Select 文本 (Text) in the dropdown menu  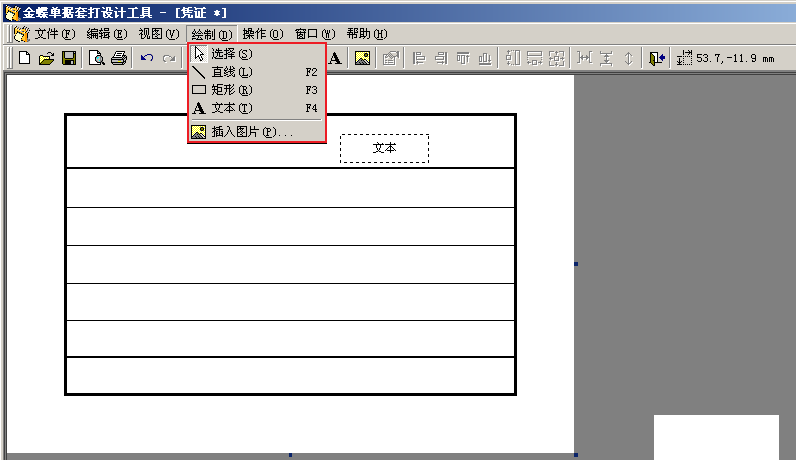[232, 108]
